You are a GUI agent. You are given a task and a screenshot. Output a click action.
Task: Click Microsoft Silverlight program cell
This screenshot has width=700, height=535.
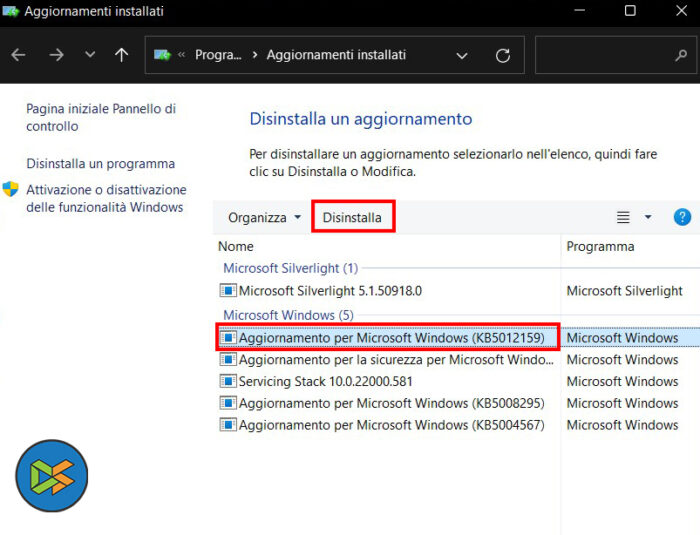(x=625, y=291)
